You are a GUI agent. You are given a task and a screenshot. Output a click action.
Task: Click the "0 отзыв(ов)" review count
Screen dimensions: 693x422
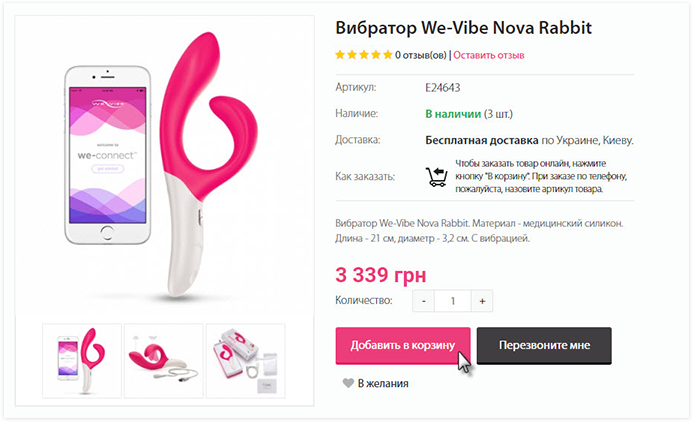tap(421, 55)
